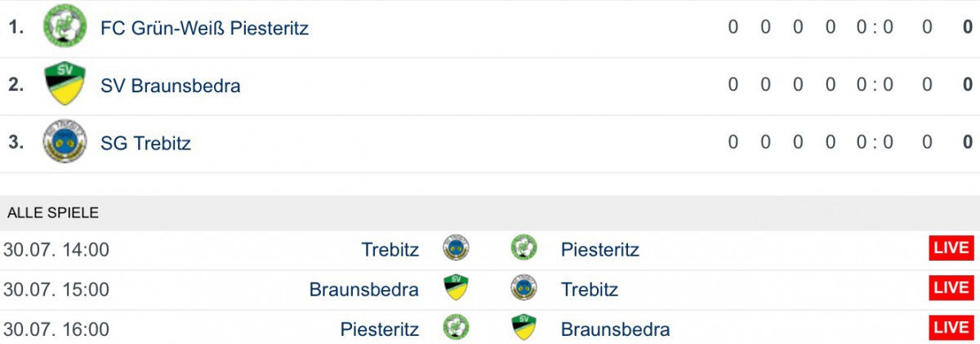This screenshot has height=344, width=980.
Task: Open SV Braunsbedra team link
Action: click(170, 86)
